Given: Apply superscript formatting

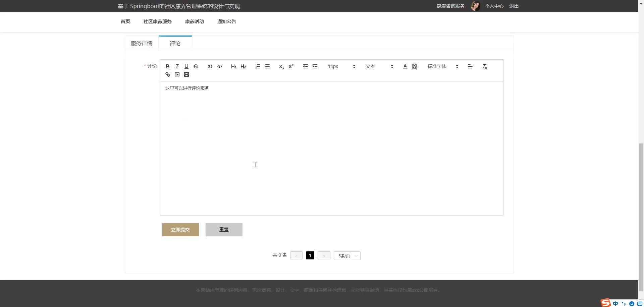Looking at the screenshot, I should click(x=291, y=66).
